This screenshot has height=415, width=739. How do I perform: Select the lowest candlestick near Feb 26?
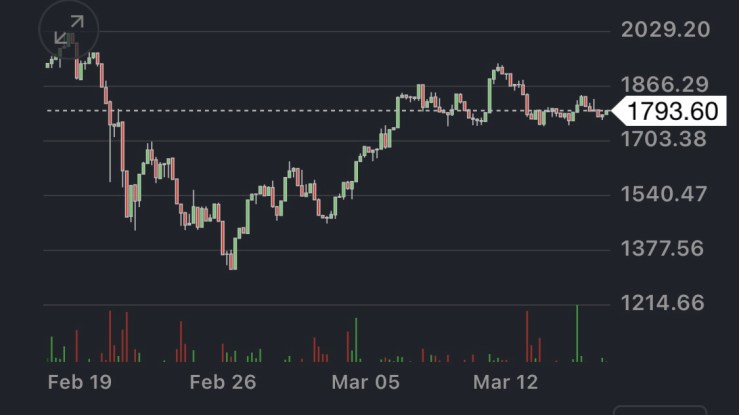[233, 260]
